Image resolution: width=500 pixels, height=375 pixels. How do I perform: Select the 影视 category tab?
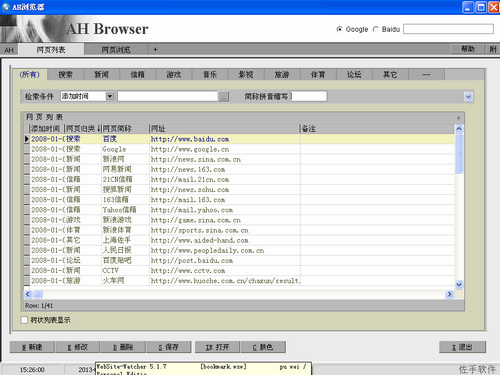pyautogui.click(x=246, y=75)
